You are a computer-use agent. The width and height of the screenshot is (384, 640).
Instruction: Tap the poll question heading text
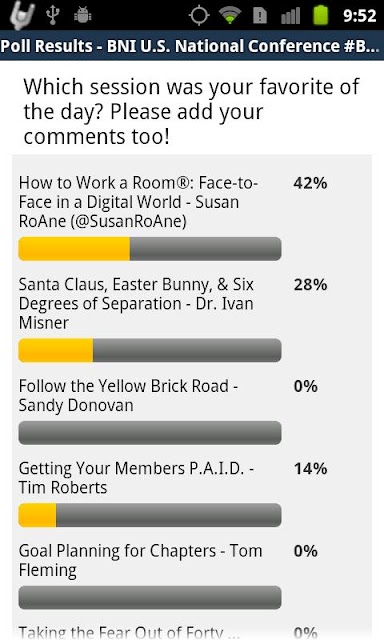point(191,111)
